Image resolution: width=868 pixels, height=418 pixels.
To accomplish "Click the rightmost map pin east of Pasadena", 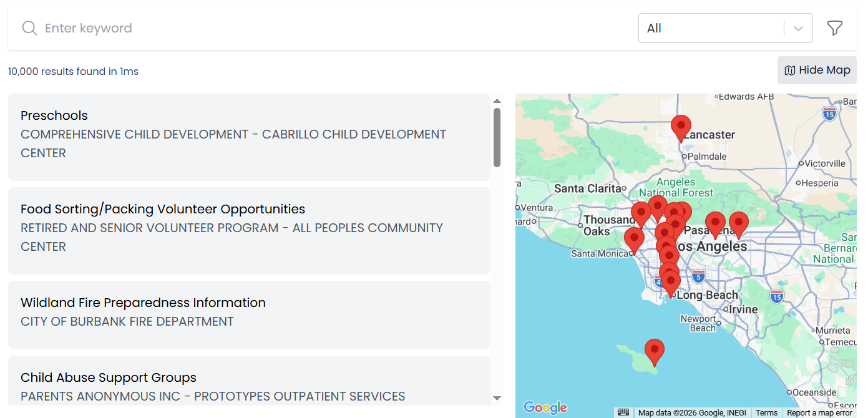I will pos(738,224).
